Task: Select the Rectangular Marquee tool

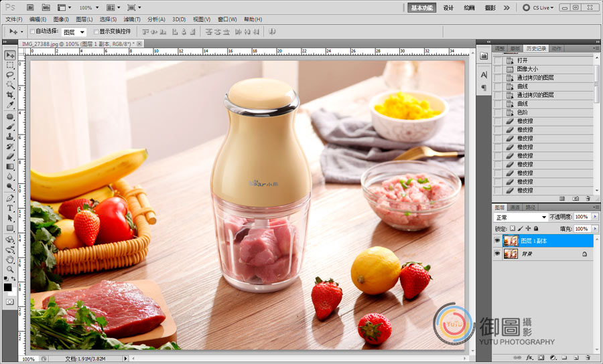Action: [10, 65]
